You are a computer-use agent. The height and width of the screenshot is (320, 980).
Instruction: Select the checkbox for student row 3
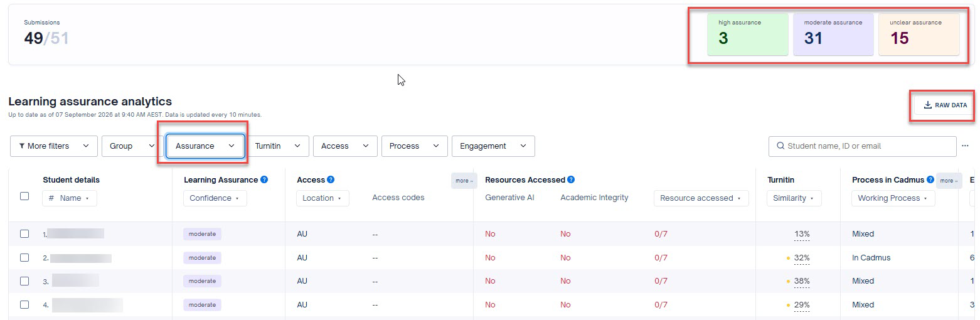[24, 281]
